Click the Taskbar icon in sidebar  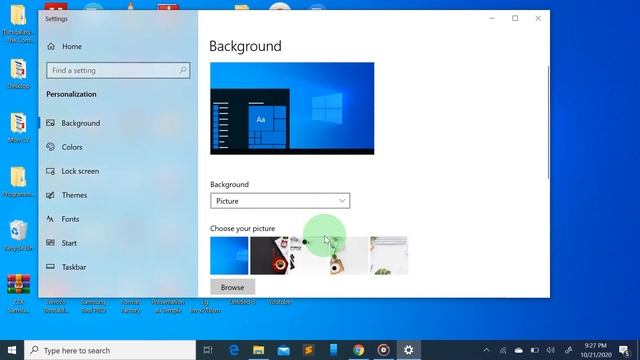51,267
